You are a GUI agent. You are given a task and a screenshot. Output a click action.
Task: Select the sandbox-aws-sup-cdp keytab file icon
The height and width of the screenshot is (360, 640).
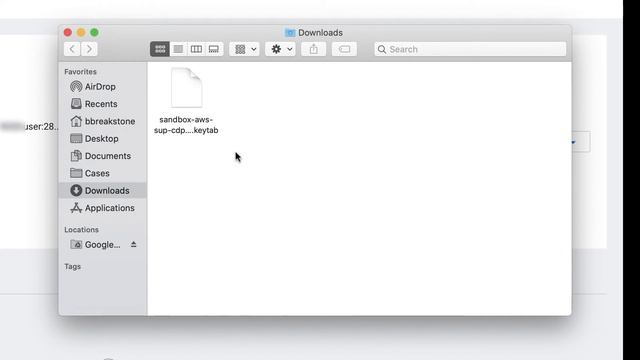pyautogui.click(x=187, y=88)
